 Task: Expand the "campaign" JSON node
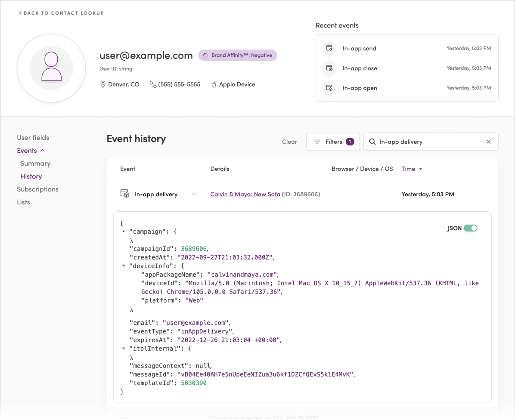(x=124, y=232)
